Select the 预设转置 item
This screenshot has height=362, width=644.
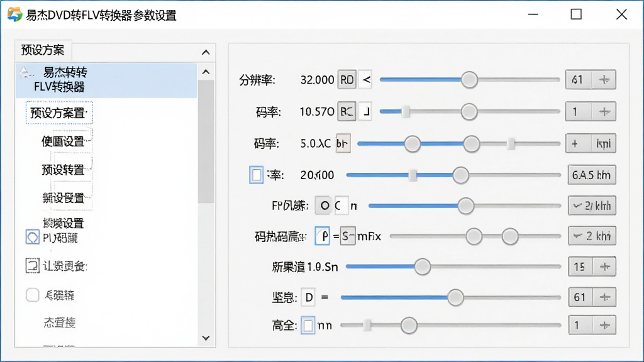click(63, 170)
